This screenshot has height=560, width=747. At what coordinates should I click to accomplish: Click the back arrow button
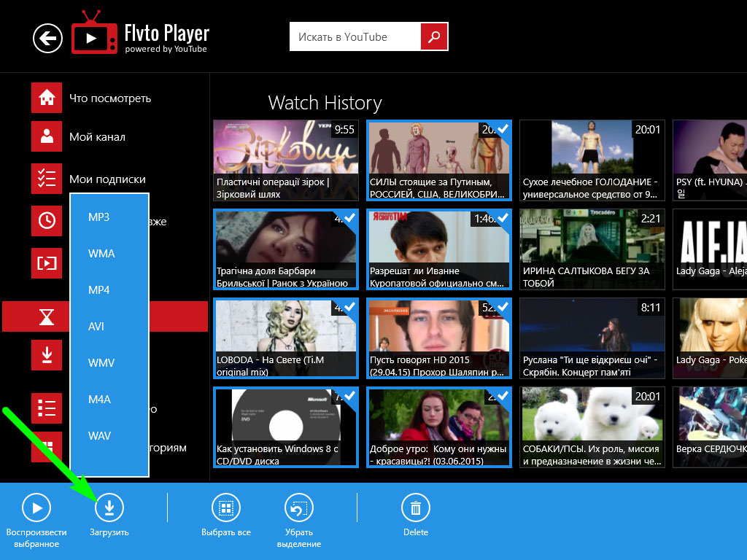pyautogui.click(x=47, y=38)
